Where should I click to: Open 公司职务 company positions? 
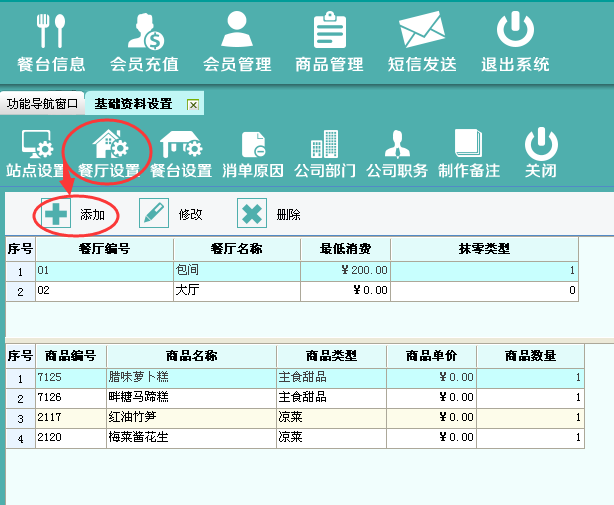[397, 153]
